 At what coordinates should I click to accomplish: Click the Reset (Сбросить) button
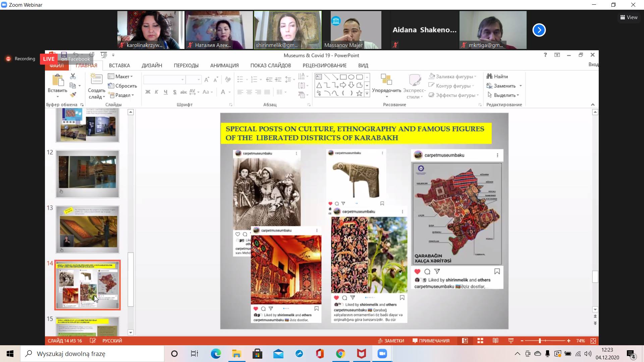[x=122, y=86]
